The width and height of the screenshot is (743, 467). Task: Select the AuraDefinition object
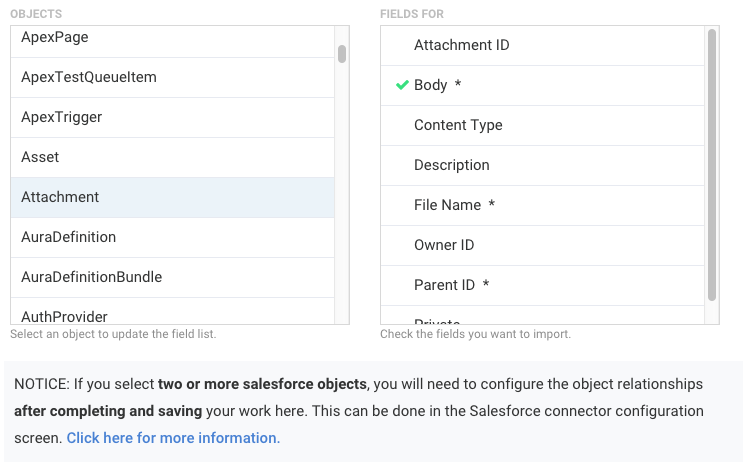click(x=69, y=237)
